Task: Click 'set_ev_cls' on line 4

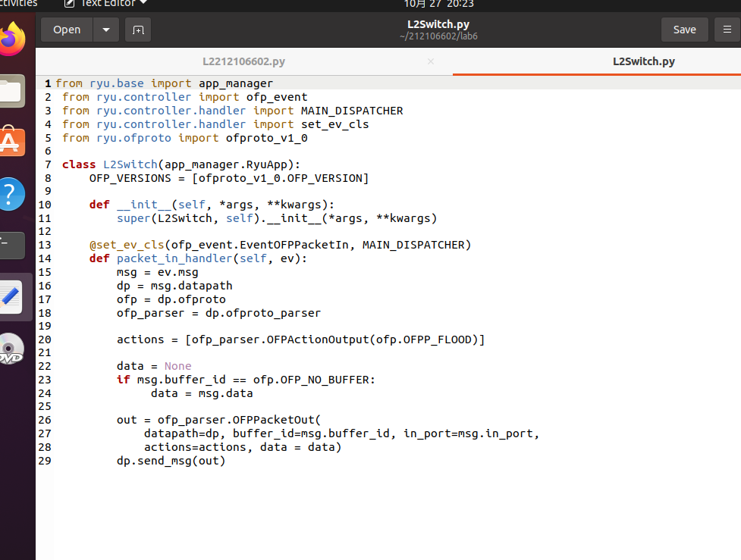Action: tap(335, 124)
